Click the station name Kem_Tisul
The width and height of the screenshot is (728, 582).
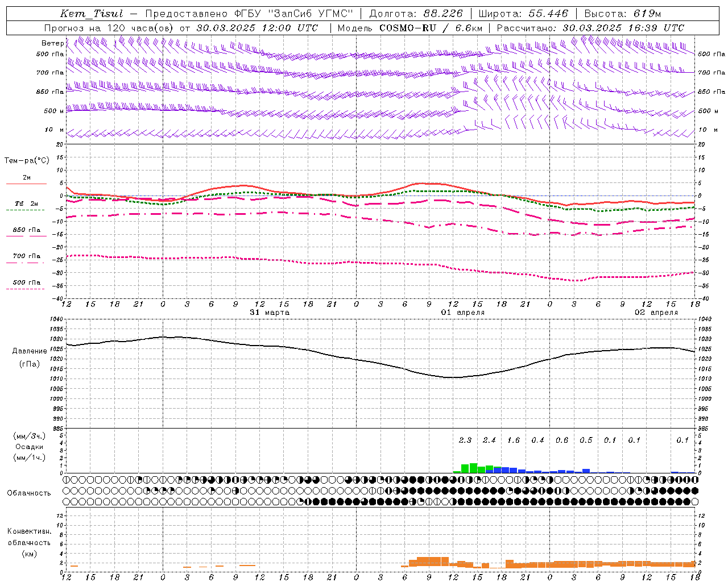click(x=91, y=14)
